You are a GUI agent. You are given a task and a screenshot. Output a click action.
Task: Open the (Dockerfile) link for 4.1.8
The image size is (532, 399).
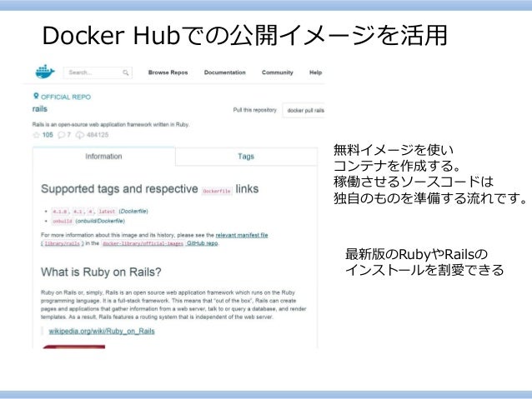click(133, 212)
